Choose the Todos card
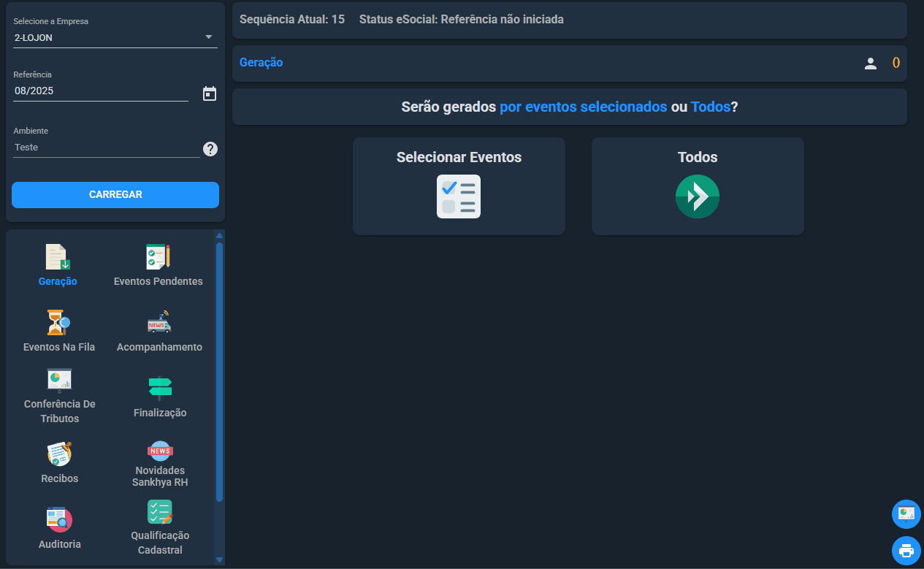Viewport: 924px width, 569px height. [x=698, y=186]
